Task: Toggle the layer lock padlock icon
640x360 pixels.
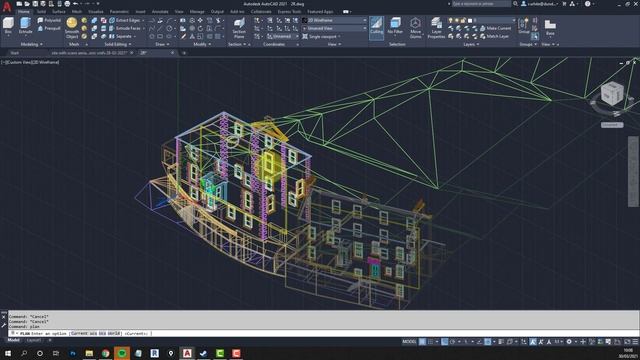Action: [463, 20]
